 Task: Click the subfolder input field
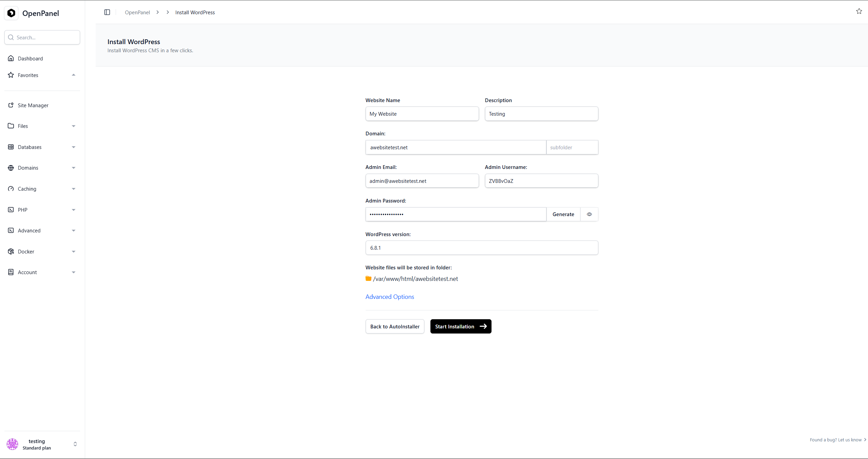pos(572,147)
